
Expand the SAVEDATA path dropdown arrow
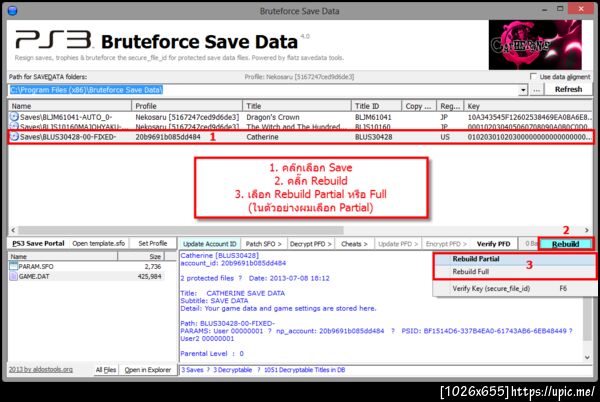click(x=523, y=90)
